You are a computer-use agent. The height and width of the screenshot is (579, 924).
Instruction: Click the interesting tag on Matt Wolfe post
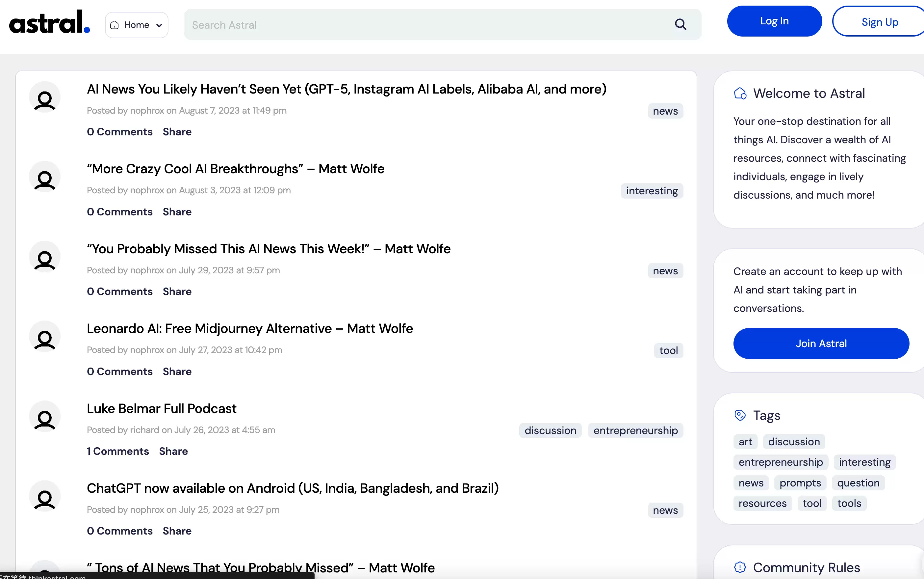[652, 191]
